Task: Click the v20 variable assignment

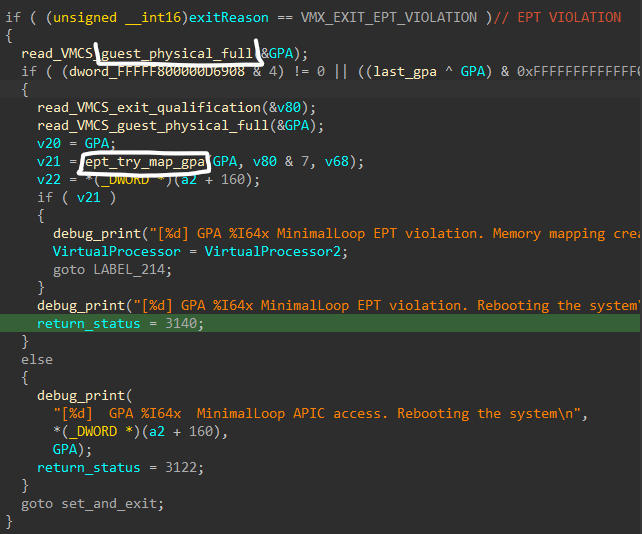Action: click(x=49, y=144)
